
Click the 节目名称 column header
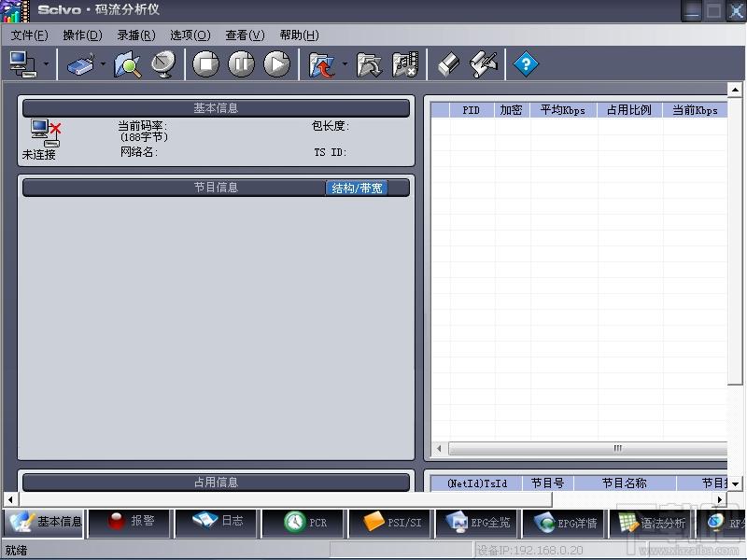(x=625, y=483)
